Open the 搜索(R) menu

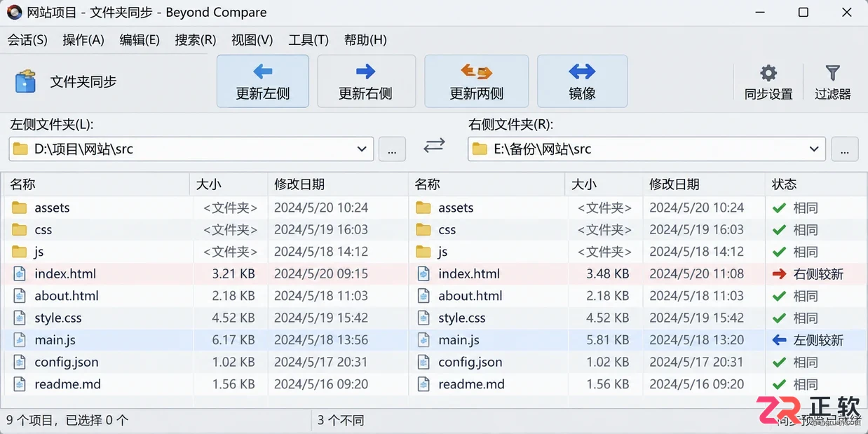pos(196,40)
